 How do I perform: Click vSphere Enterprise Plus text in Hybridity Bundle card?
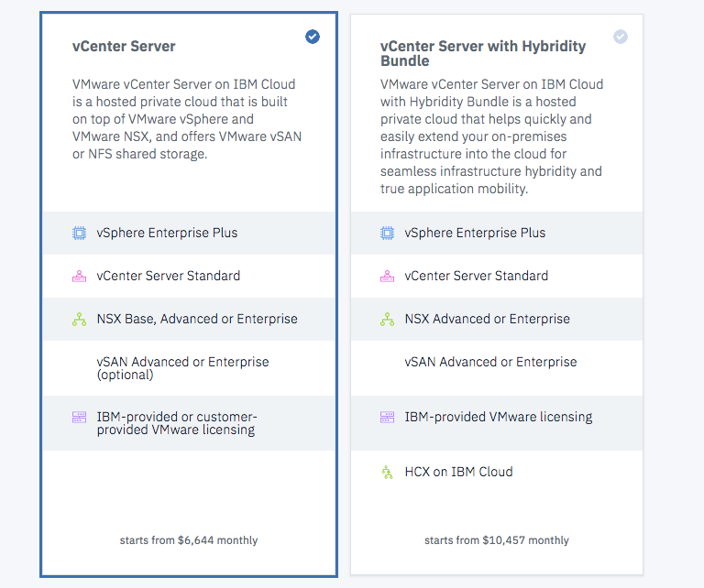tap(475, 233)
